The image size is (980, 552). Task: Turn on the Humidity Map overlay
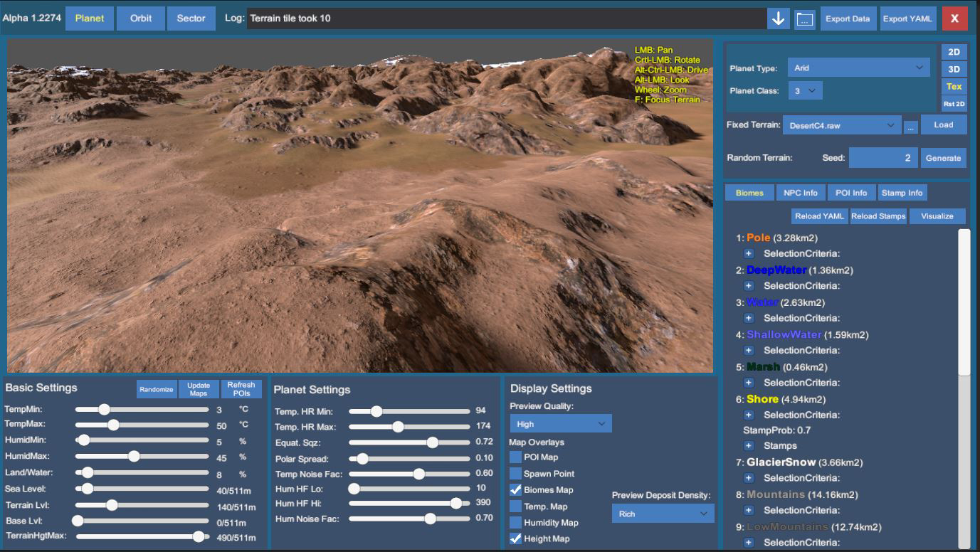tap(515, 522)
